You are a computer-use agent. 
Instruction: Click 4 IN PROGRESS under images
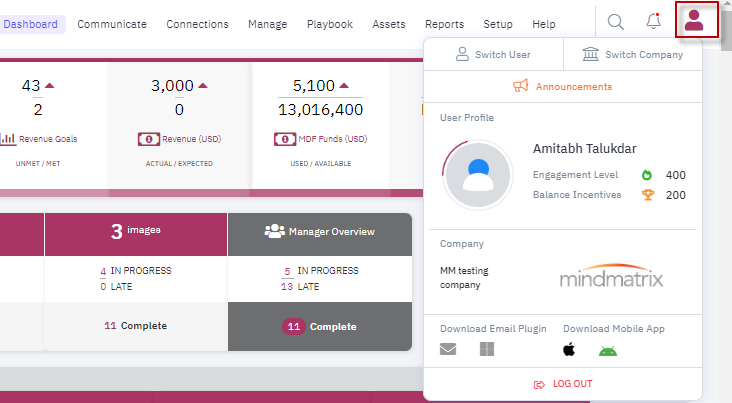point(136,271)
